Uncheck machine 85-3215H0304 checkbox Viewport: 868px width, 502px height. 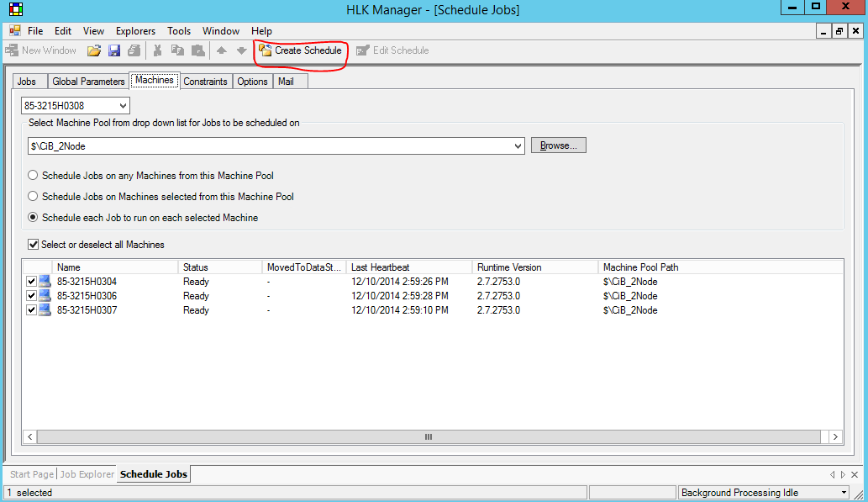click(32, 282)
